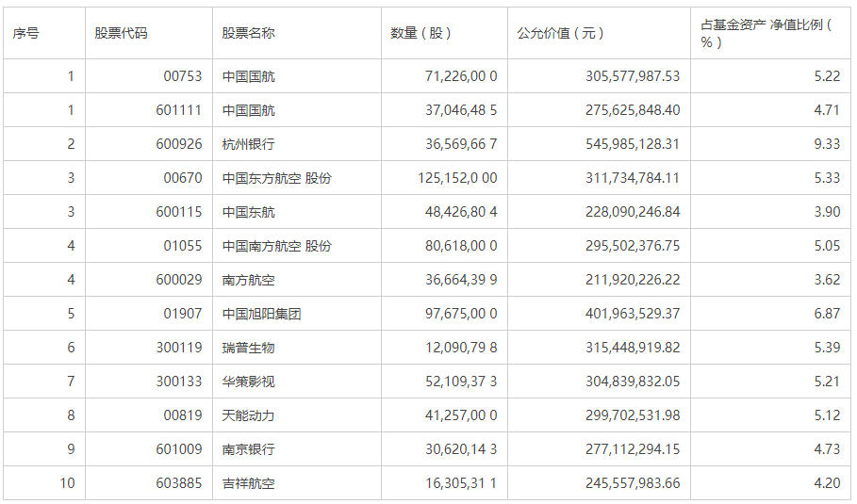The image size is (857, 504).
Task: Click the fair value 211,920,226.22
Action: [633, 280]
